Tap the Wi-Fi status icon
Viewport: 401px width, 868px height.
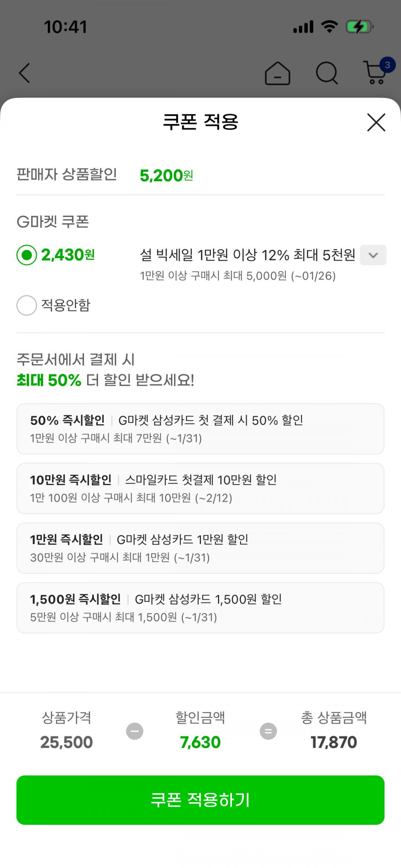pyautogui.click(x=329, y=27)
